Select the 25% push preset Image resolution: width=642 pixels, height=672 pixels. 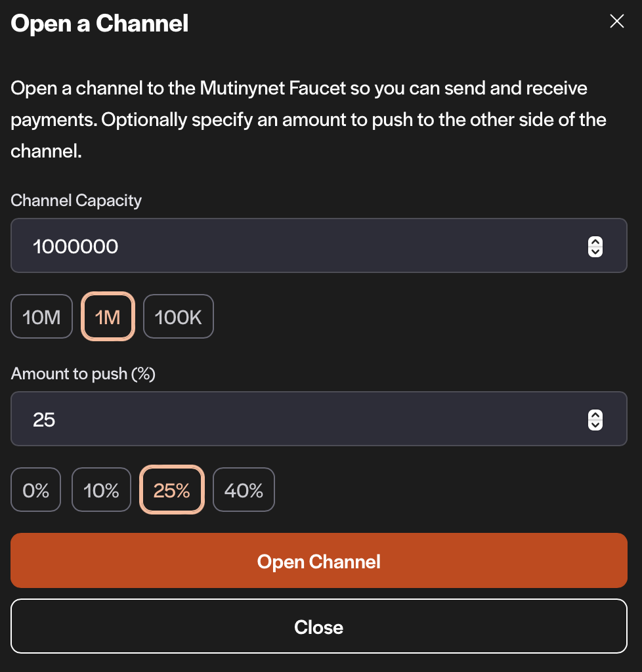tap(172, 490)
